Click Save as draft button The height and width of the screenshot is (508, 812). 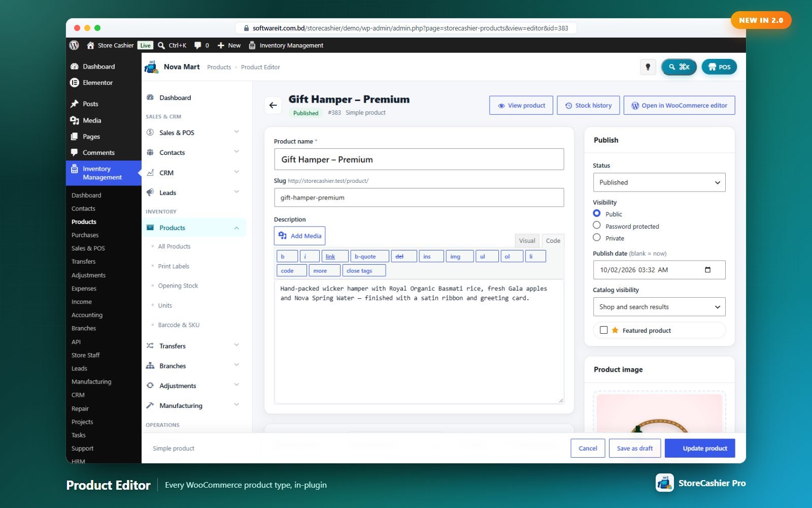[635, 448]
